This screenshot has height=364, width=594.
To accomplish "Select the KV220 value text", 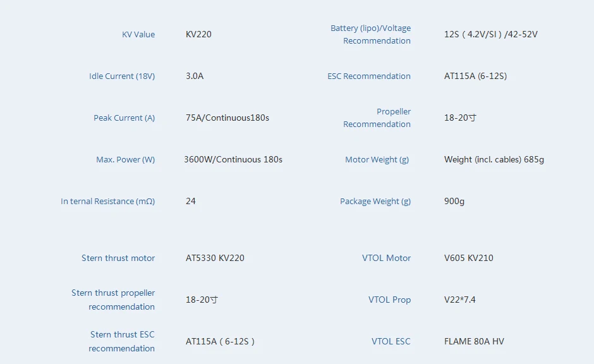I will click(x=198, y=34).
